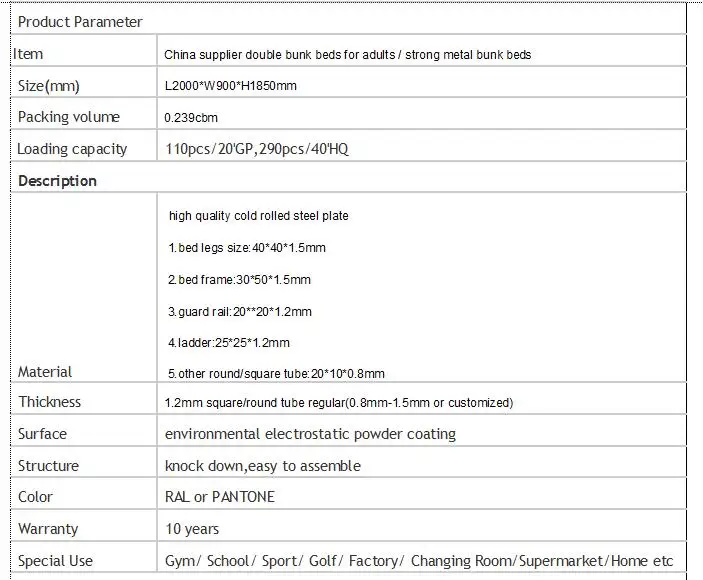Image resolution: width=703 pixels, height=580 pixels.
Task: Select the 110pcs/20'GP,290pcs/40'HQ value
Action: pyautogui.click(x=257, y=149)
